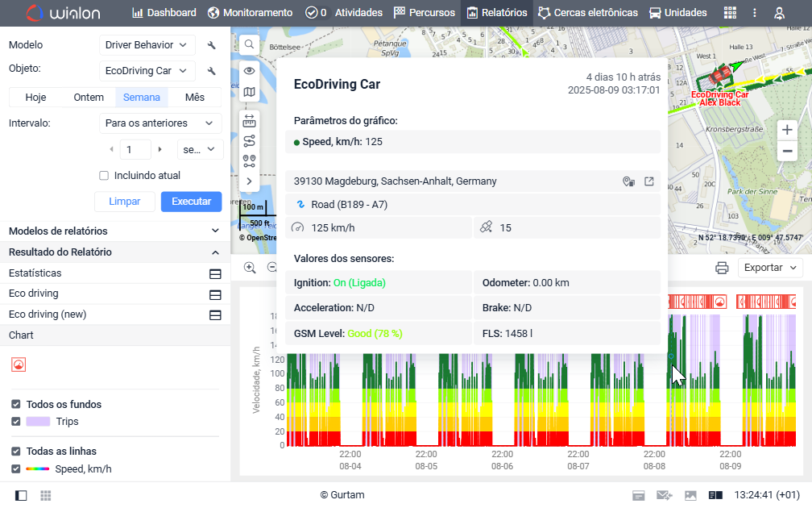
Task: Uncheck the Trips background checkbox
Action: coord(16,422)
